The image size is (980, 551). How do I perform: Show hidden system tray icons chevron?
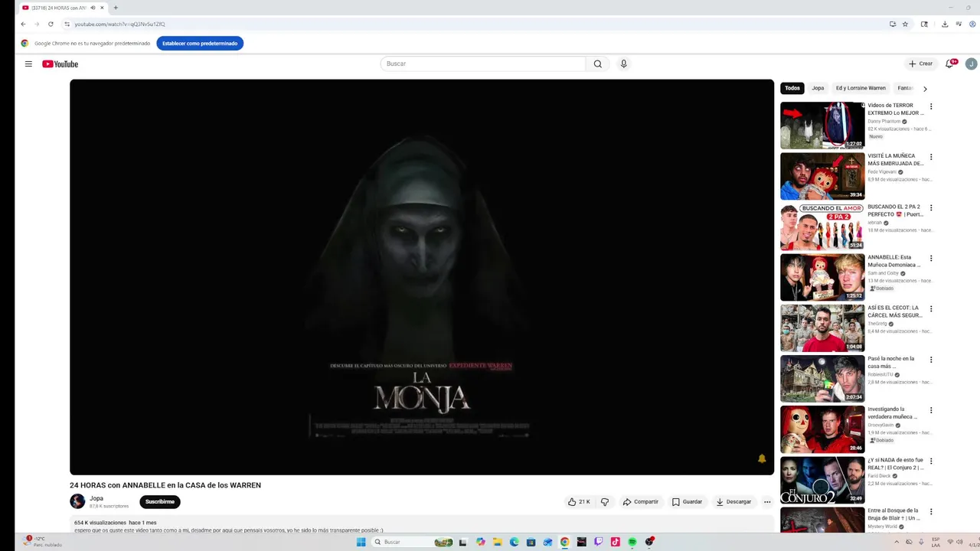pyautogui.click(x=897, y=542)
